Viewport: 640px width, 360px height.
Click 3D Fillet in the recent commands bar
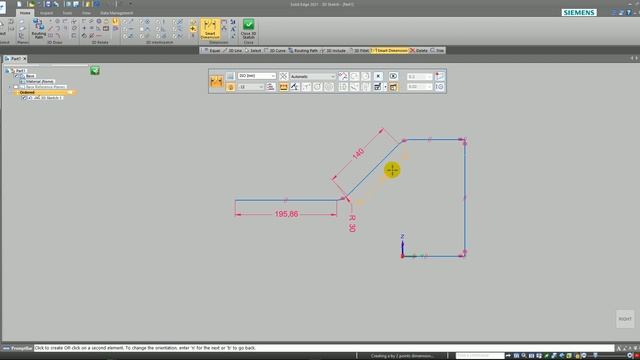tap(358, 51)
